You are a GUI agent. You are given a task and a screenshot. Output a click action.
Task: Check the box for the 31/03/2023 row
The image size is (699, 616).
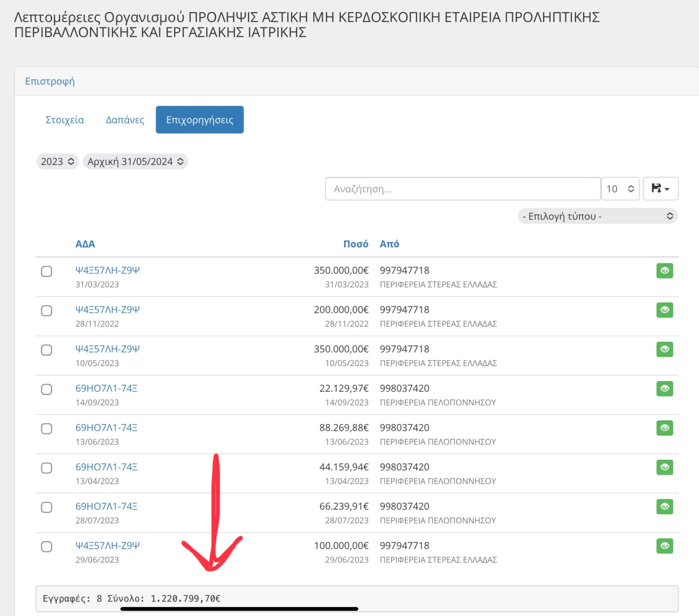[x=47, y=271]
